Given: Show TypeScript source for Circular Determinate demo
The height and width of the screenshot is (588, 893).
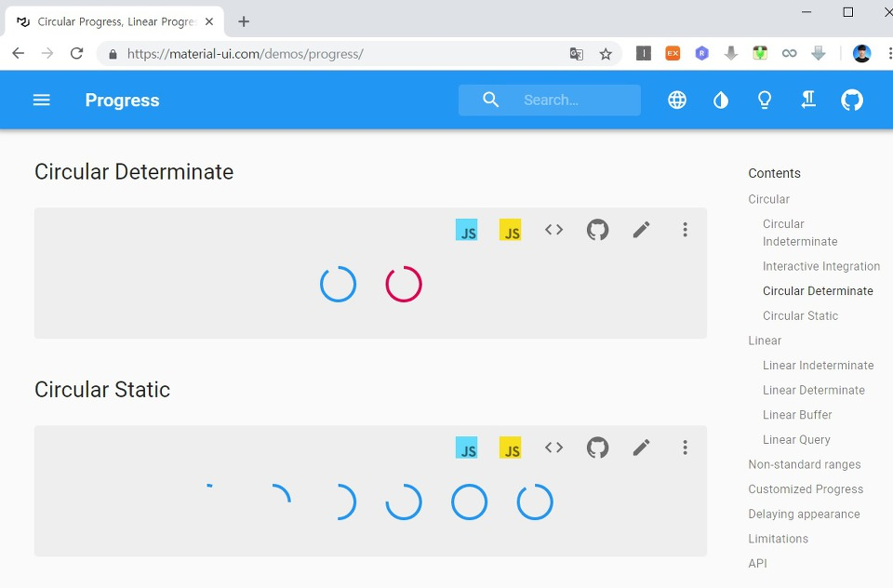Looking at the screenshot, I should tap(466, 230).
